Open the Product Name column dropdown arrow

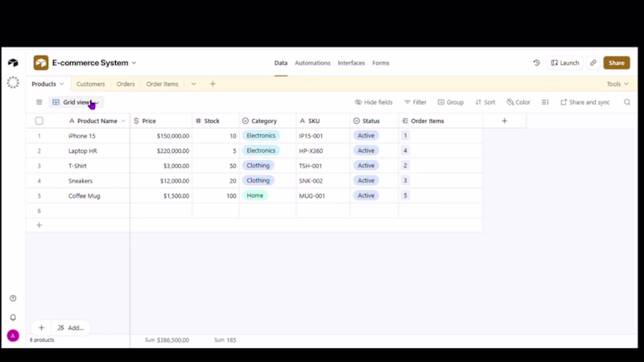tap(123, 121)
